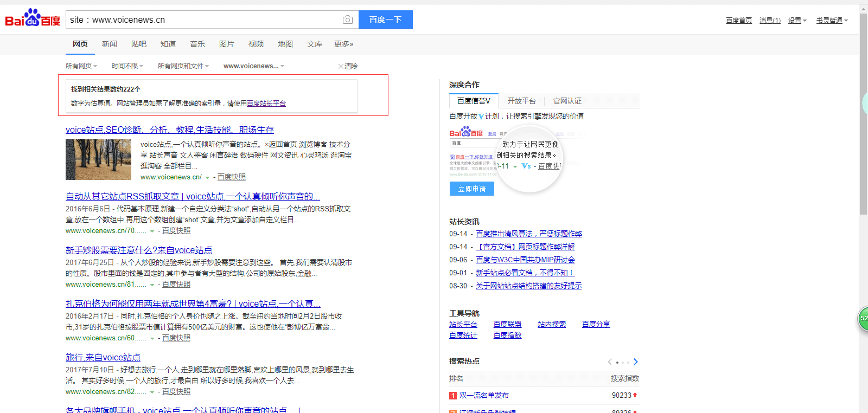Switch to 贴吧 tab
Screen dimensions: 868x413
pos(139,44)
